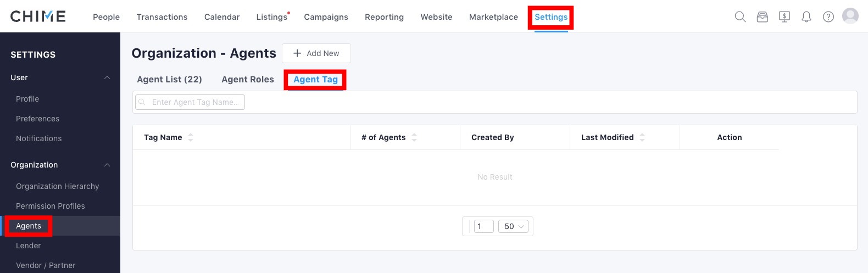Focus the Enter Agent Tag Name field
This screenshot has height=273, width=868.
coord(190,102)
